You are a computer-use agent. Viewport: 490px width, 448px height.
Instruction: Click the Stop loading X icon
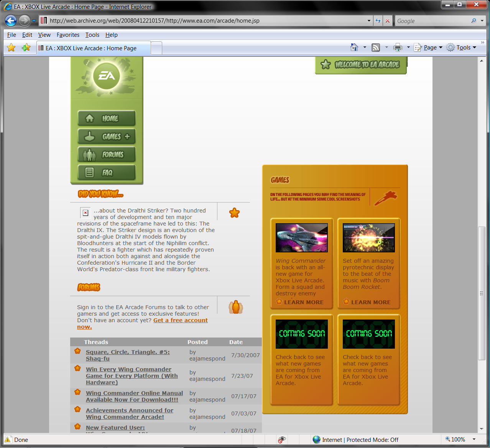[x=388, y=21]
